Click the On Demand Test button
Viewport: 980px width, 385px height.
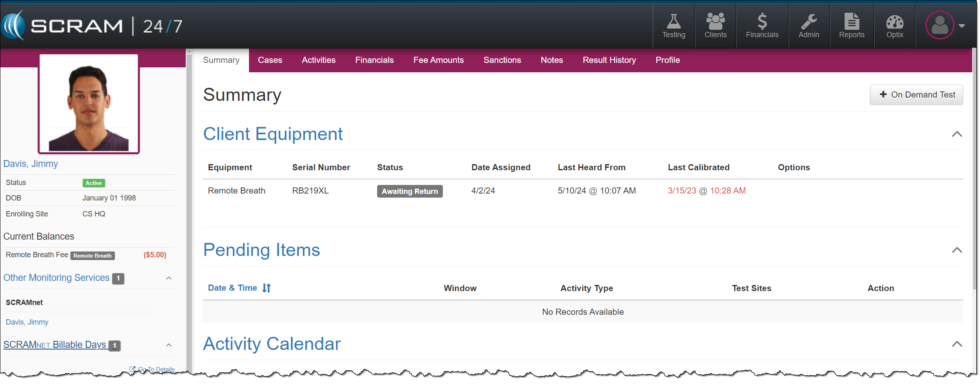(916, 95)
